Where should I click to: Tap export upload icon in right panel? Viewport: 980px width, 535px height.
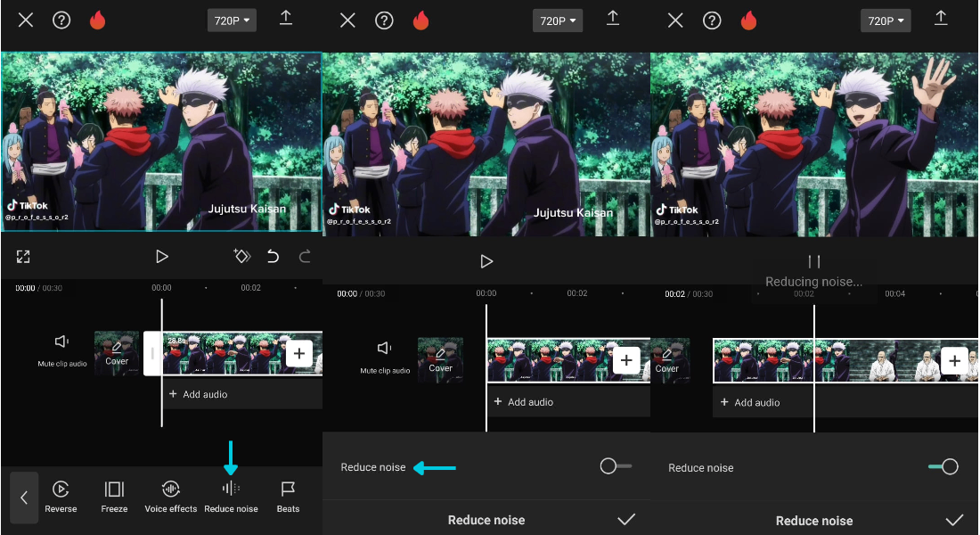point(941,18)
